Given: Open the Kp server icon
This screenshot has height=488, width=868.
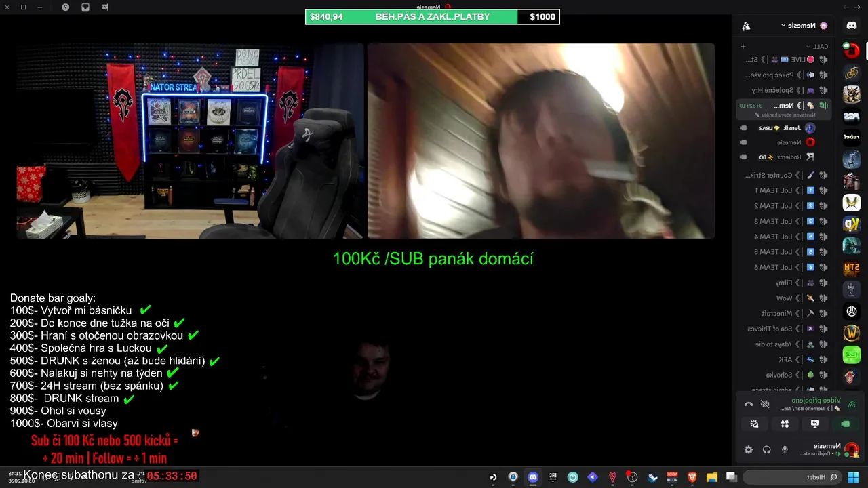Looking at the screenshot, I should [x=852, y=224].
